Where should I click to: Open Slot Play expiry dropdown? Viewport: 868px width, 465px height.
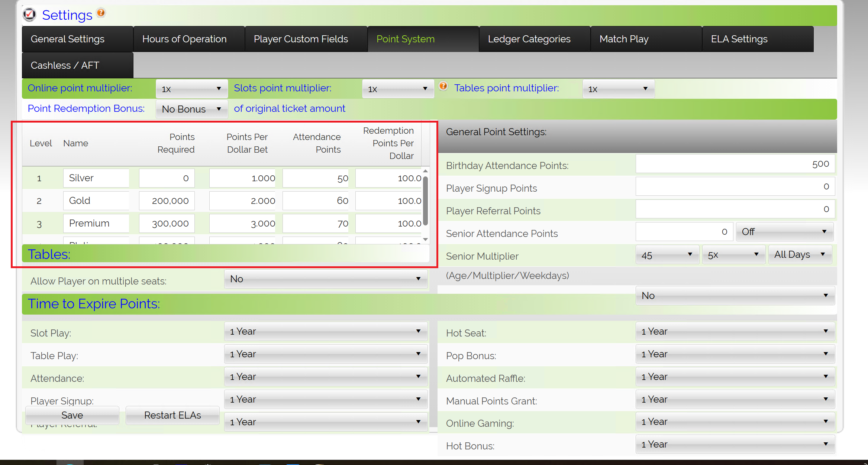pyautogui.click(x=326, y=331)
